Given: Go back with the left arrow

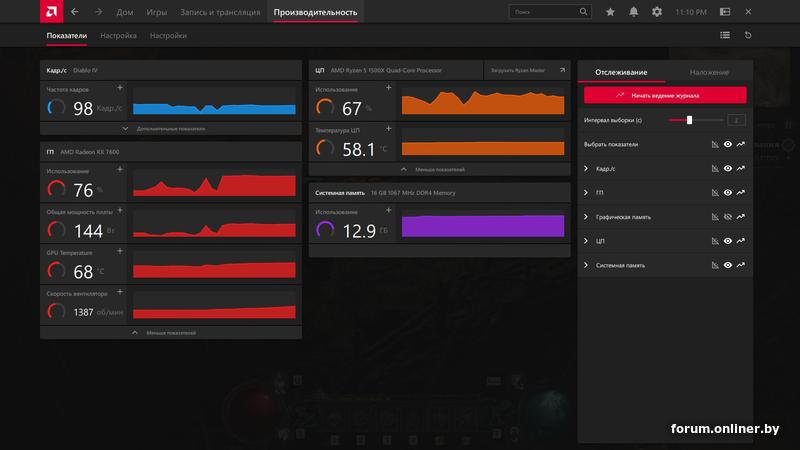Looking at the screenshot, I should (x=75, y=12).
